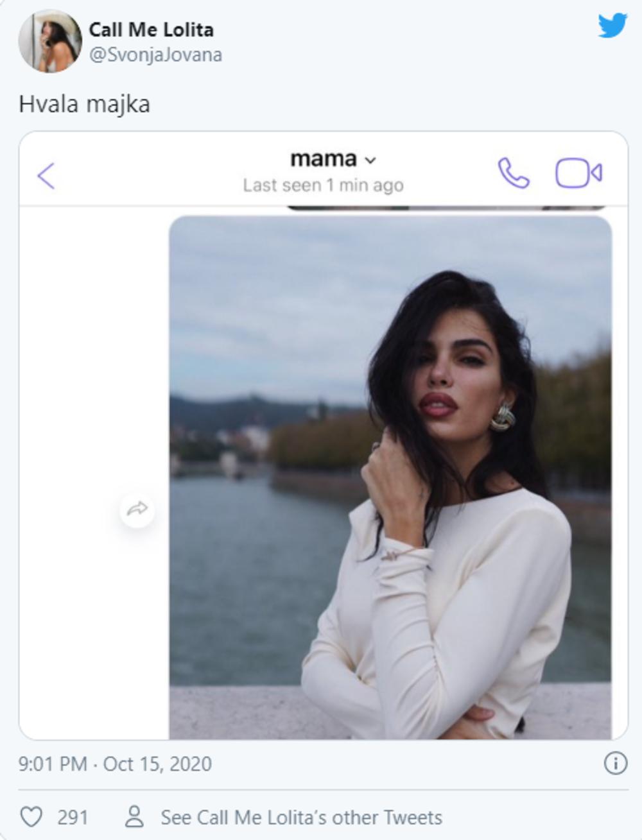Click the Twitter bird logo

pos(612,26)
